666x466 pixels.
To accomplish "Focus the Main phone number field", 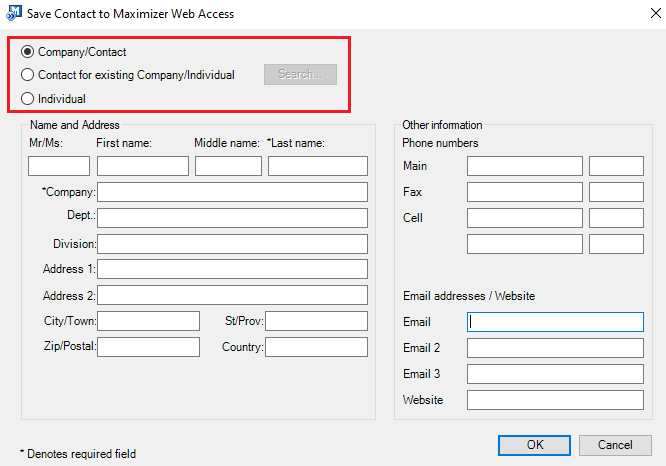I will coord(525,166).
